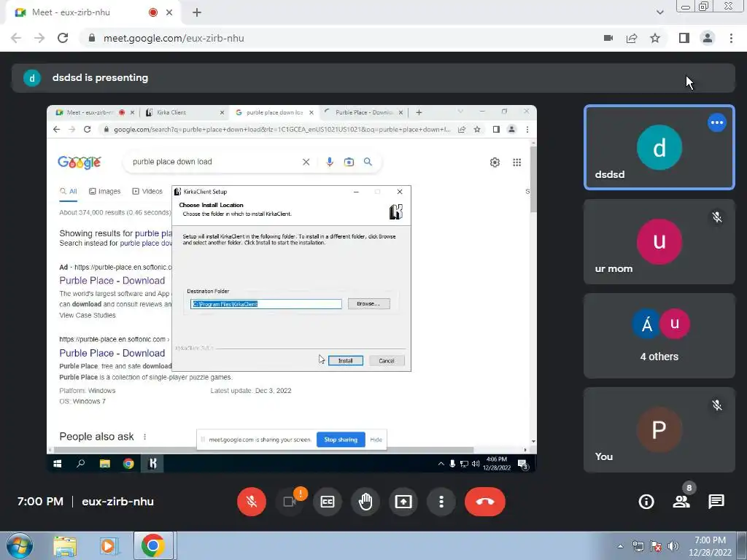Screen dimensions: 747x560
Task: Search by voice microphone icon
Action: click(329, 162)
